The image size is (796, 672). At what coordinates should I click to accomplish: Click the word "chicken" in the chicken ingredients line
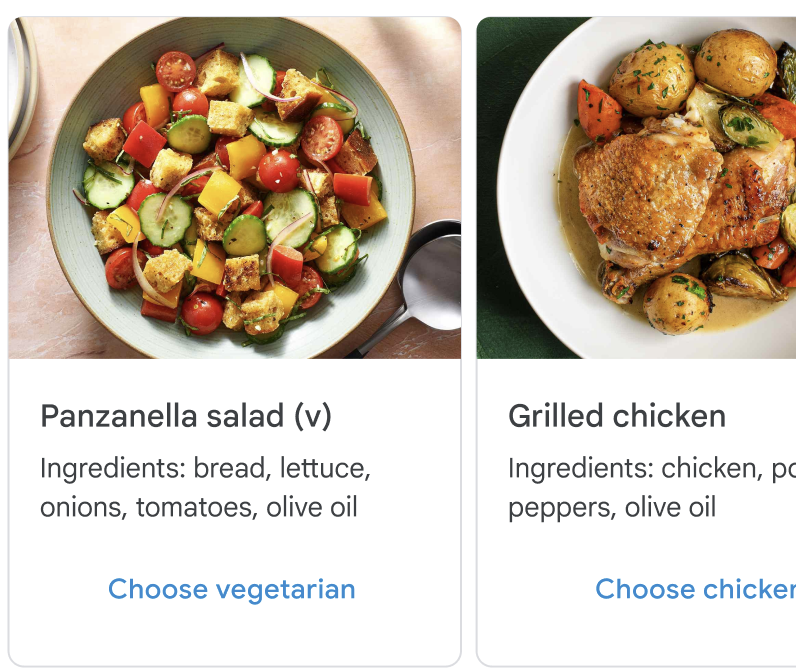(711, 468)
